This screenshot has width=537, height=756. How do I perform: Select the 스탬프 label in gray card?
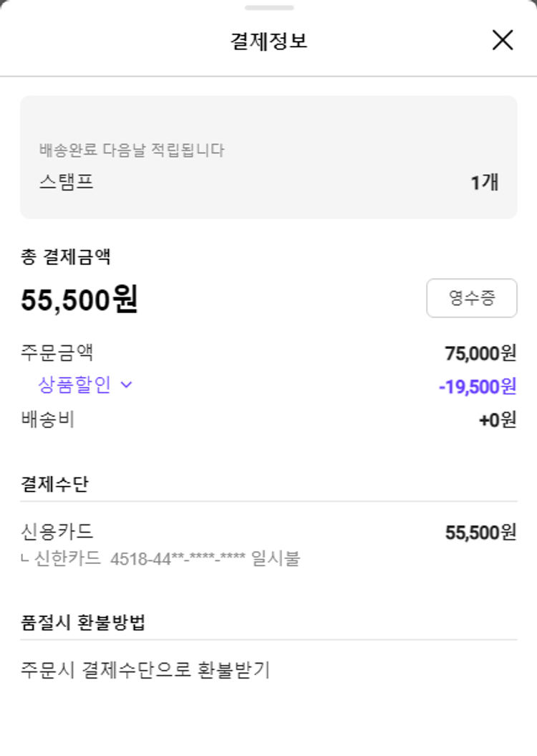pyautogui.click(x=67, y=182)
